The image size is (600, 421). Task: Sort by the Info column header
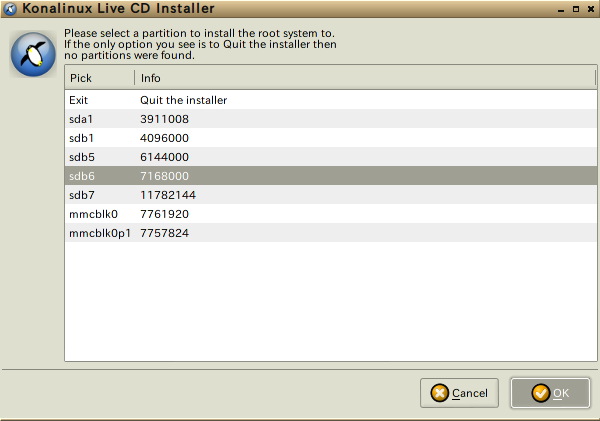365,78
